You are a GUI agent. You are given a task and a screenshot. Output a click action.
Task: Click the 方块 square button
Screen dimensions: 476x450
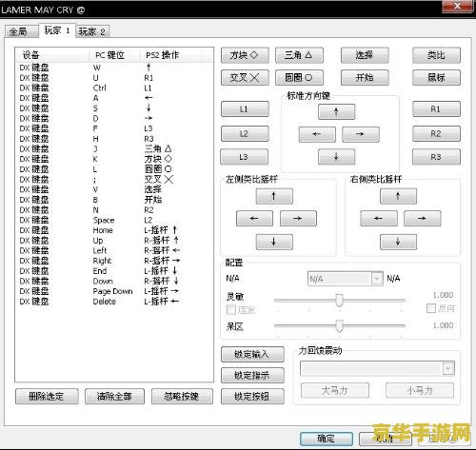tap(245, 55)
